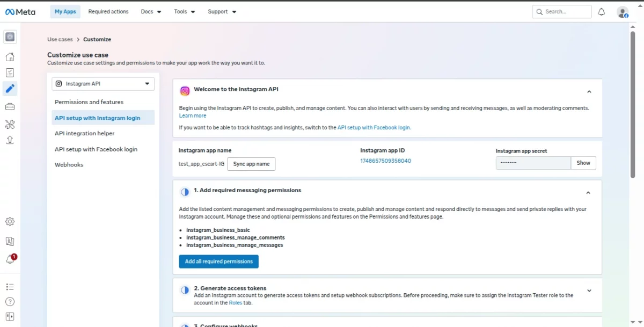
Task: Click the test_app_cscart-IG app name
Action: [202, 164]
